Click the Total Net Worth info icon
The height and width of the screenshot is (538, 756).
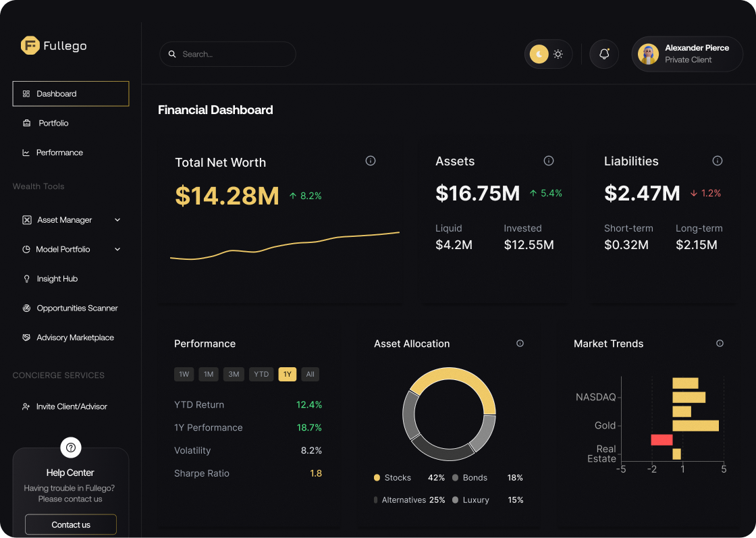tap(370, 161)
